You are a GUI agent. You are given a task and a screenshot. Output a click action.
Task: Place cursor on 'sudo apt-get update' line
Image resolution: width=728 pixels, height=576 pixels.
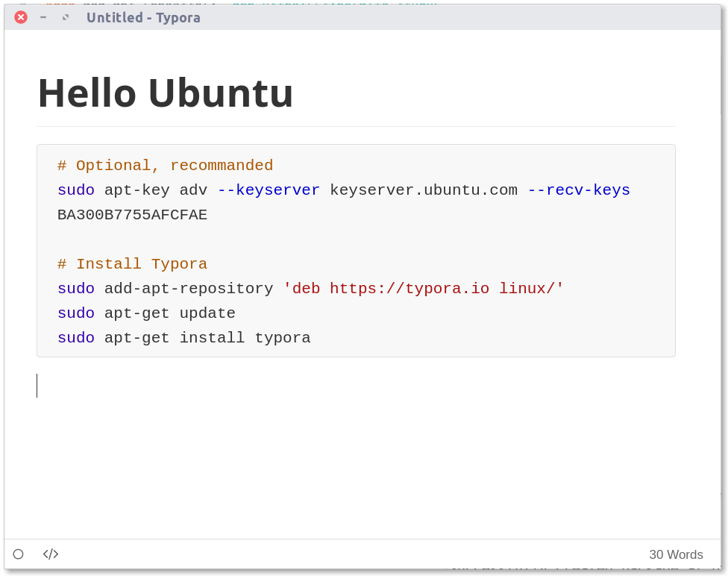pos(146,313)
